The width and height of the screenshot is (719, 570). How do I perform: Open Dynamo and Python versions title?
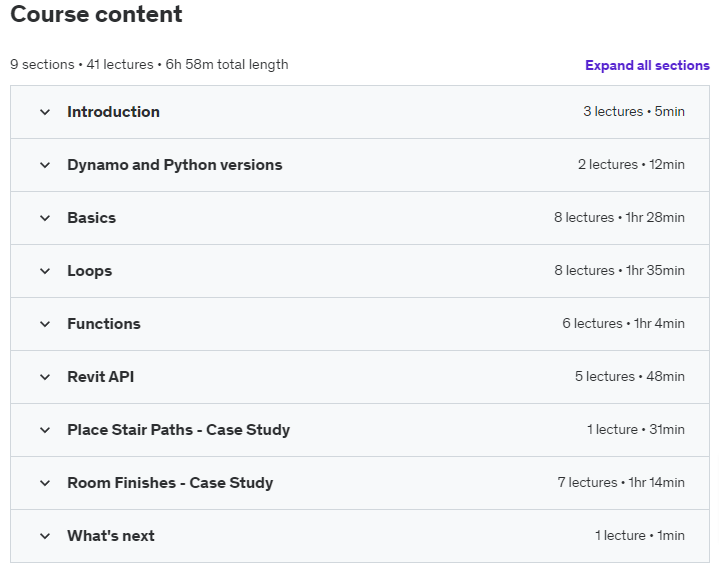point(175,165)
